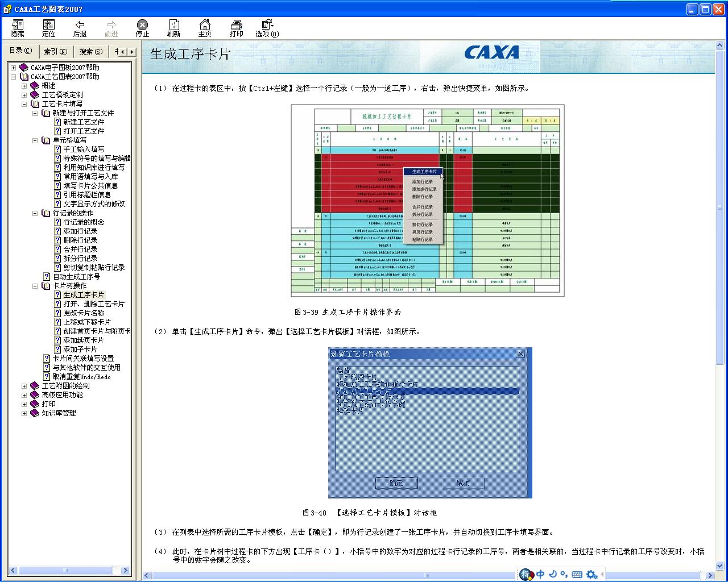Expand the 概述 node

click(24, 86)
